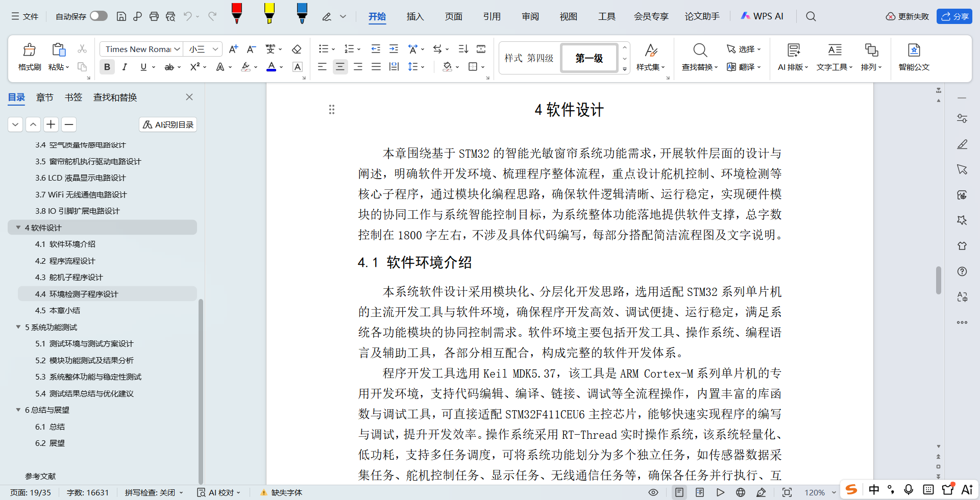Toggle the auto-save (自动保存) switch

(x=99, y=16)
